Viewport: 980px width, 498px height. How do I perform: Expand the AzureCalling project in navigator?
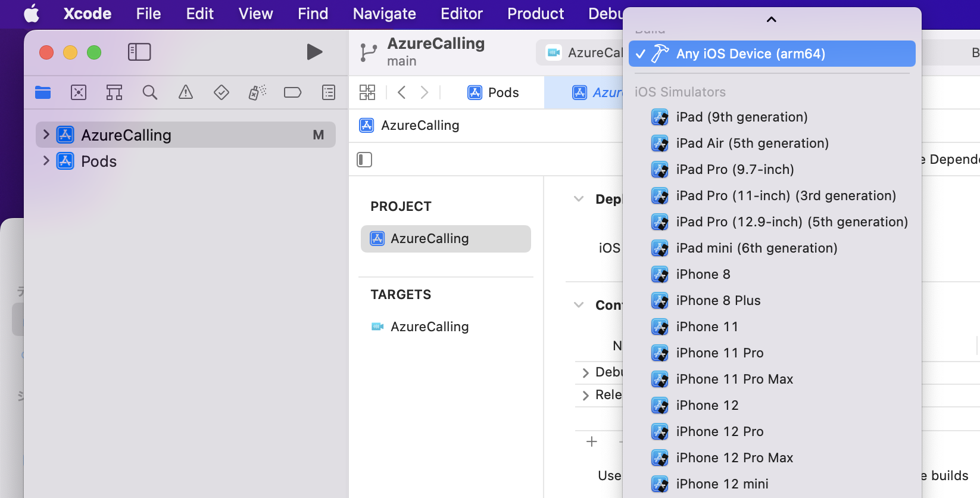coord(46,135)
